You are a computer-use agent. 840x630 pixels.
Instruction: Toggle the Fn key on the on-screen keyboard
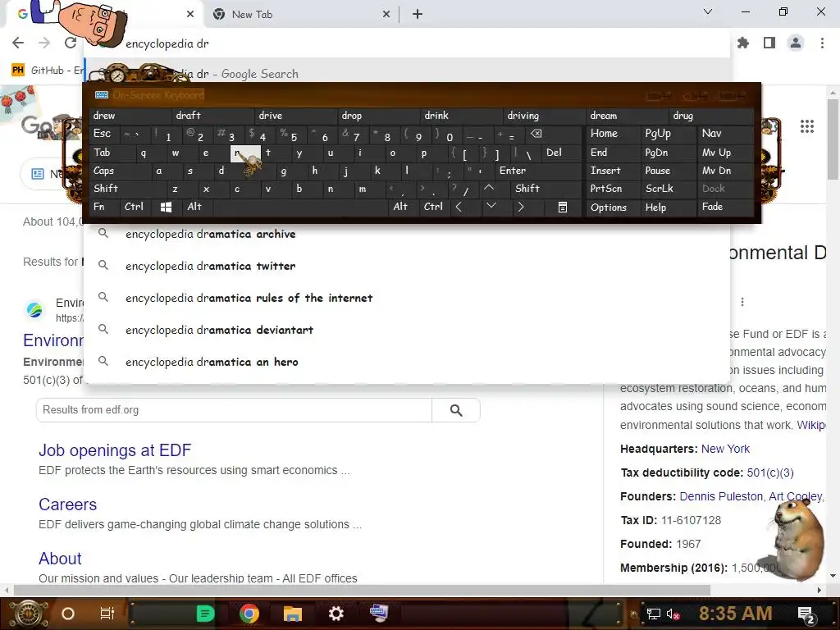pyautogui.click(x=105, y=207)
